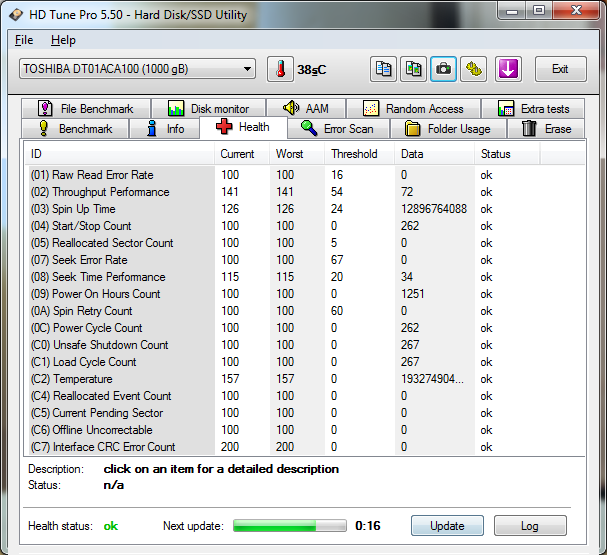Click the Exit button

tap(561, 69)
